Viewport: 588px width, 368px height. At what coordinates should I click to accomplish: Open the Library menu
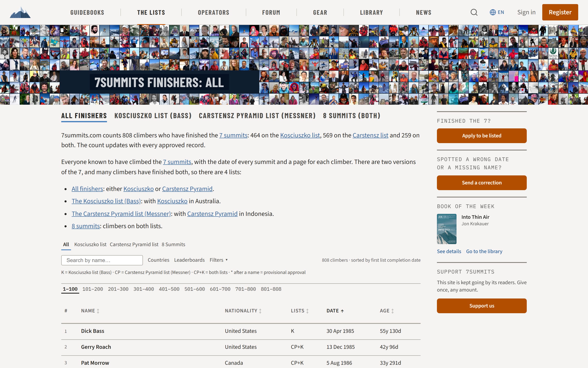[371, 12]
